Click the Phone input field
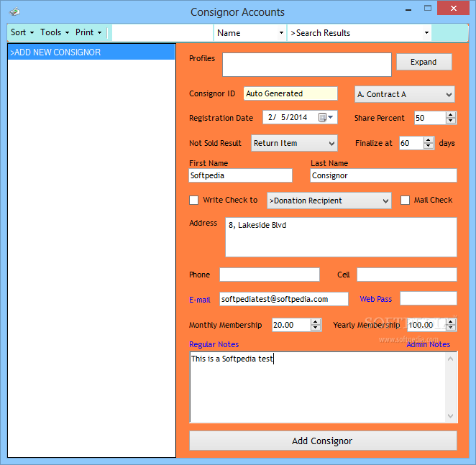This screenshot has height=465, width=476. (270, 275)
